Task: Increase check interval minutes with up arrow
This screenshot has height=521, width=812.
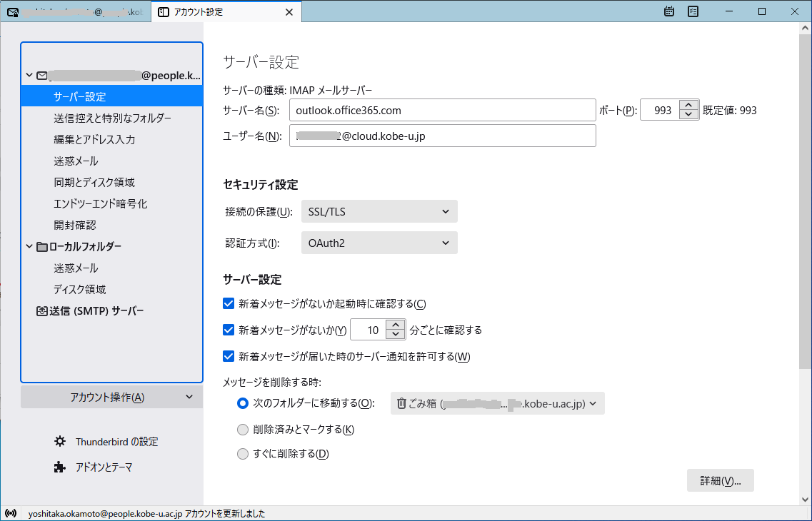Action: tap(396, 325)
